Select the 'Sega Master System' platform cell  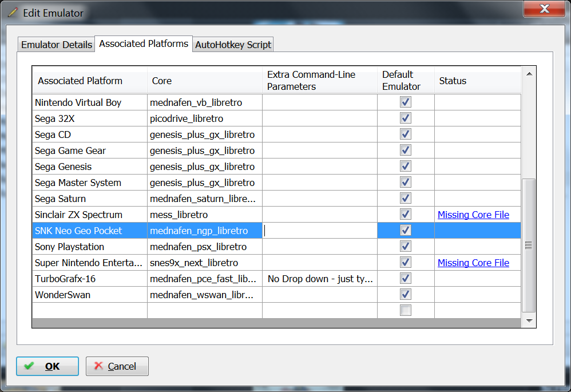(90, 183)
